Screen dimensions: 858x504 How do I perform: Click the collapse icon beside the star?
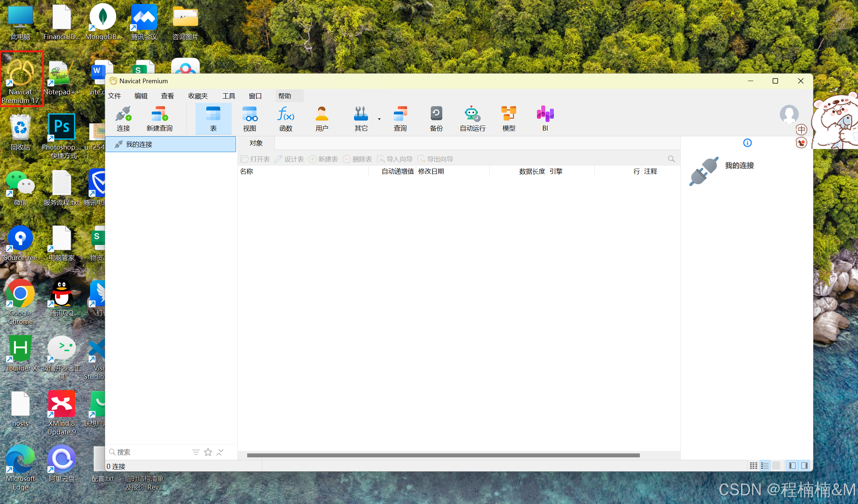[x=220, y=452]
